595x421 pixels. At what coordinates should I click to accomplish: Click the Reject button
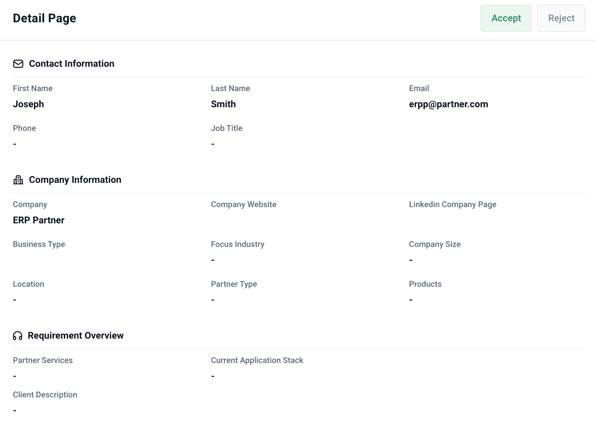[x=561, y=18]
